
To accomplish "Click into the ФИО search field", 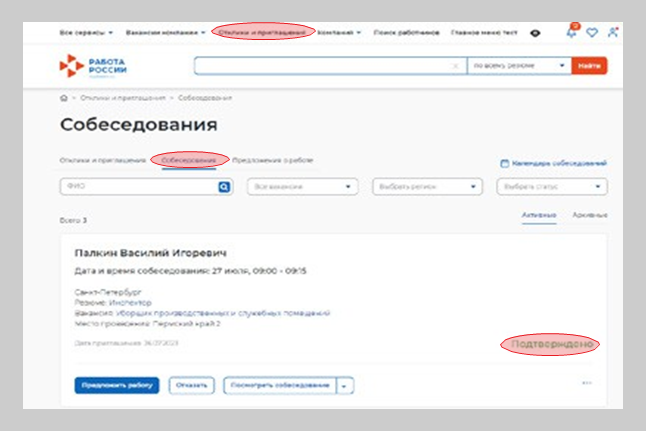I will pyautogui.click(x=138, y=186).
